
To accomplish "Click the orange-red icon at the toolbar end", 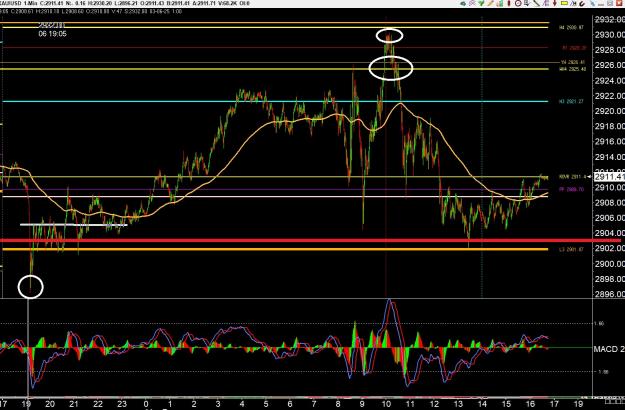I will (618, 3).
